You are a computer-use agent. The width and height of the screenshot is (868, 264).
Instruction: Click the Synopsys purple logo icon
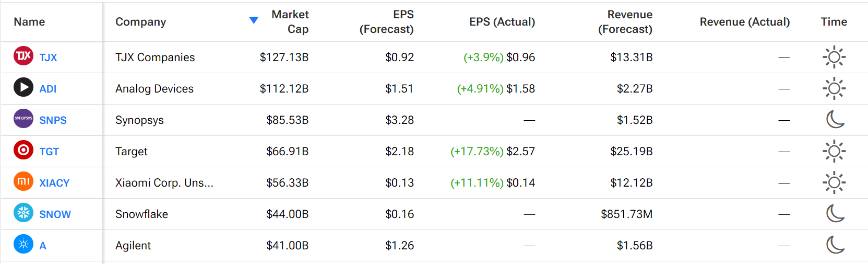pos(23,119)
